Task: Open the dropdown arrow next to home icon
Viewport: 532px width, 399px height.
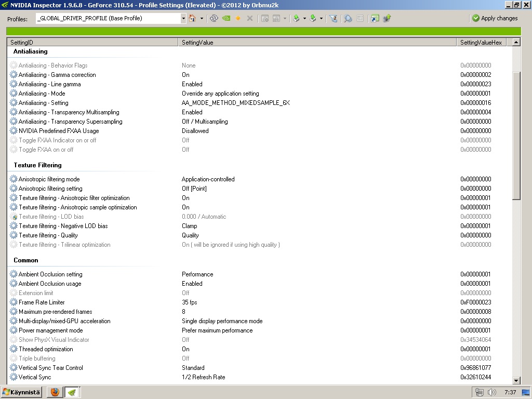Action: (x=202, y=18)
